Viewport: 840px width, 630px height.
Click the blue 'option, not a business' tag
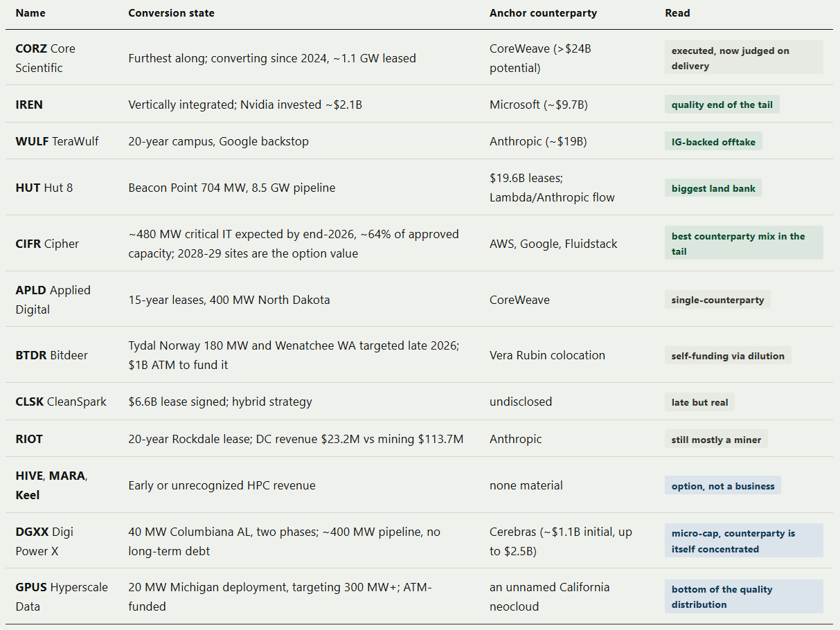coord(723,485)
